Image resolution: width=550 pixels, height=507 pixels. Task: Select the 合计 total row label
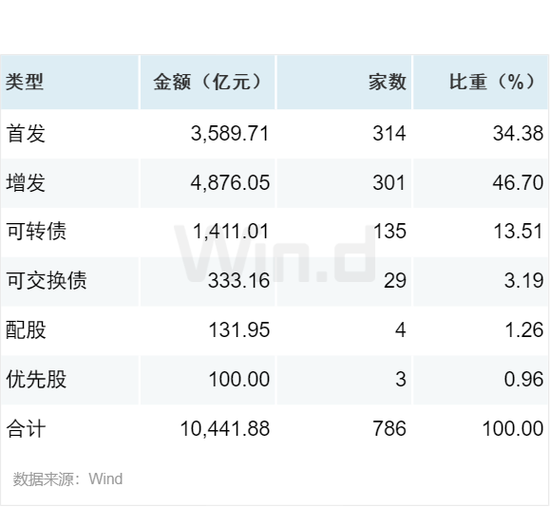26,429
